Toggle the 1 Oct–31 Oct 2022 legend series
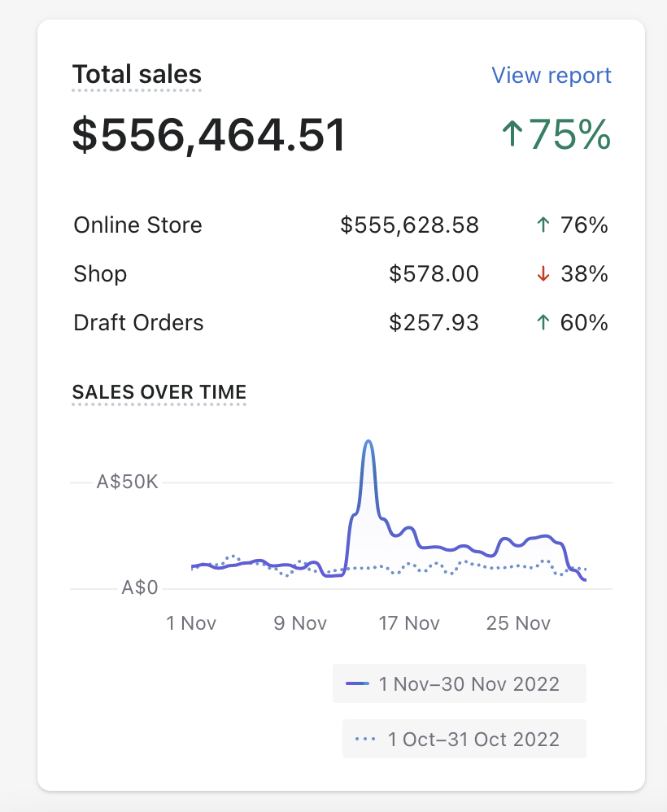This screenshot has width=667, height=812. pos(464,739)
